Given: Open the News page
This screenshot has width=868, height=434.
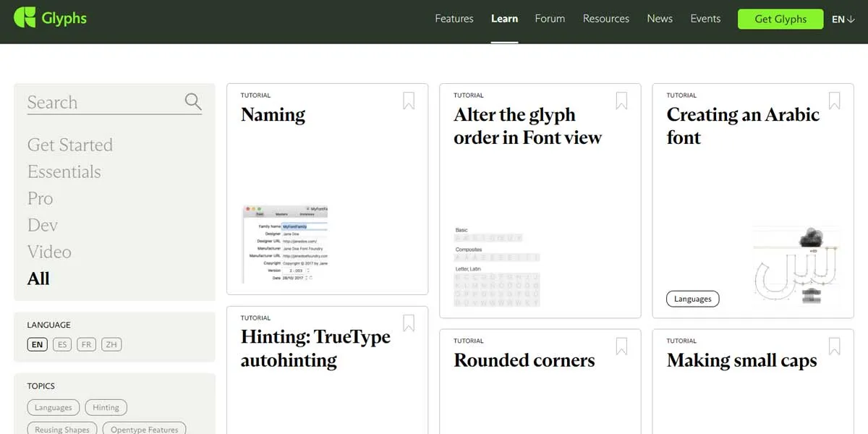Looking at the screenshot, I should click(x=660, y=19).
